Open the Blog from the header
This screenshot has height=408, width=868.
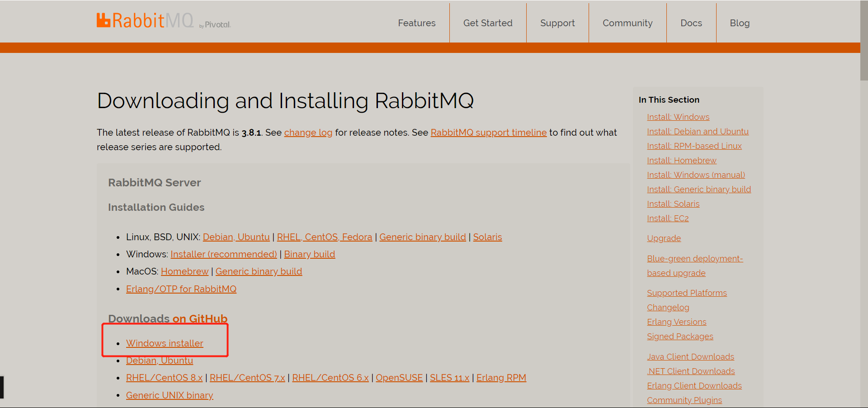pyautogui.click(x=739, y=23)
